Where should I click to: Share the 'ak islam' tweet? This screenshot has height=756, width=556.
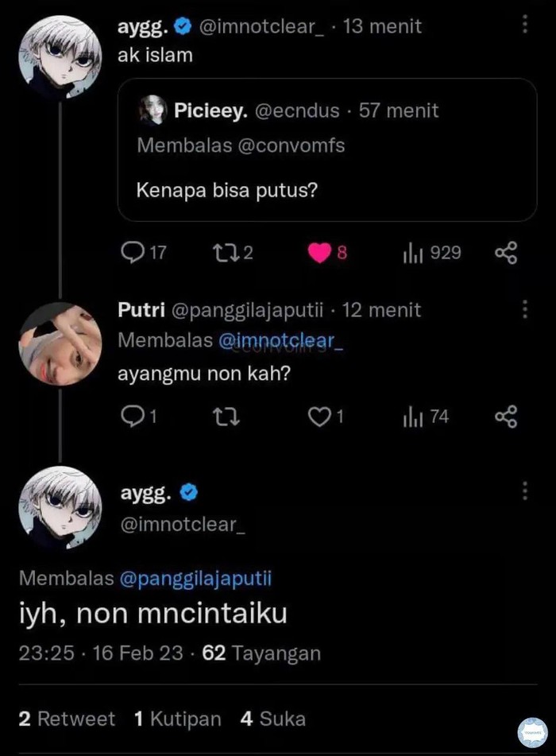[506, 253]
